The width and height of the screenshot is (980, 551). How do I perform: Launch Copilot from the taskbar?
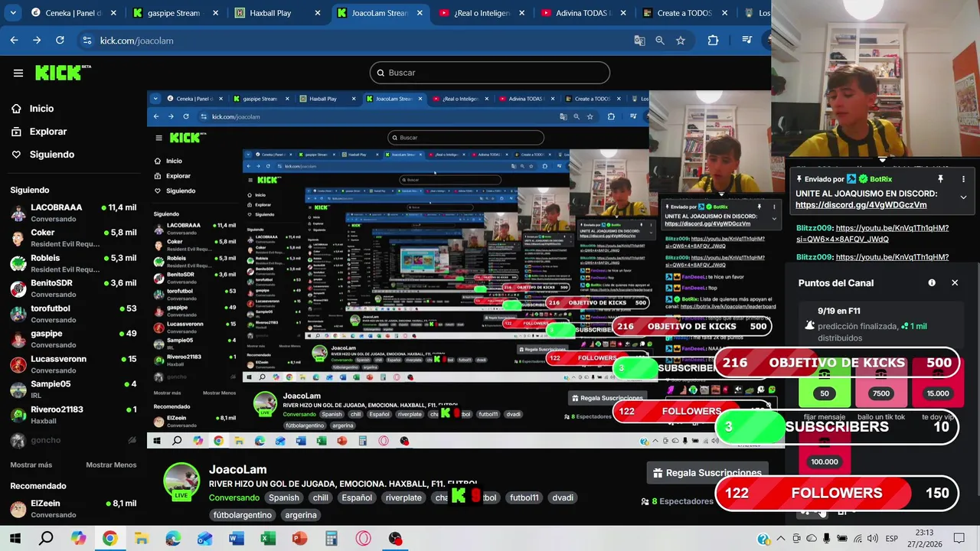[x=78, y=539]
